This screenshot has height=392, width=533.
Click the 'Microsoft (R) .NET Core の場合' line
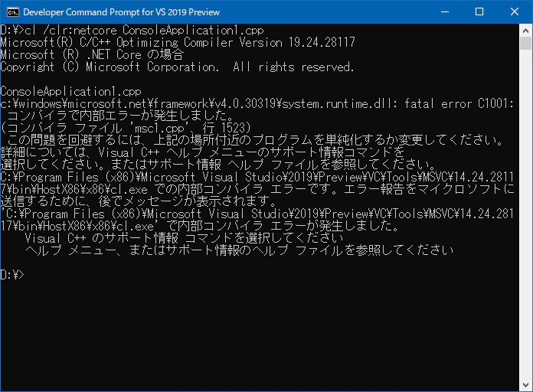92,54
